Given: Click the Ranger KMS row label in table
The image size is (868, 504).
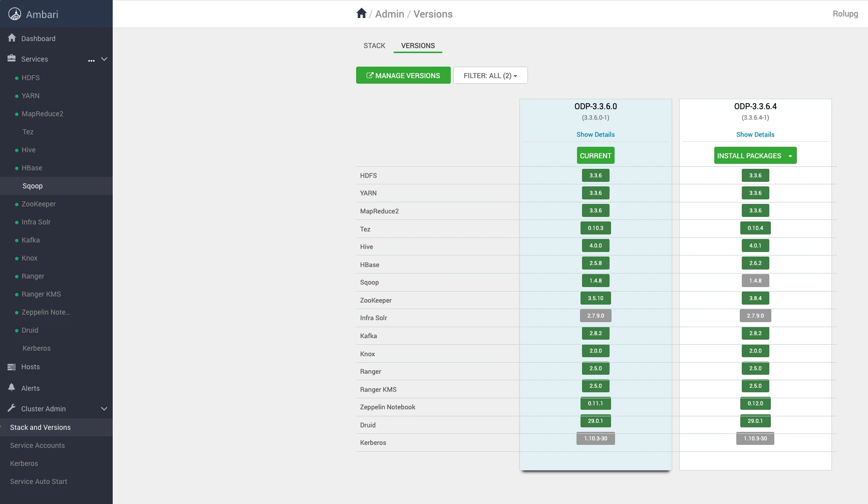Looking at the screenshot, I should click(x=378, y=389).
